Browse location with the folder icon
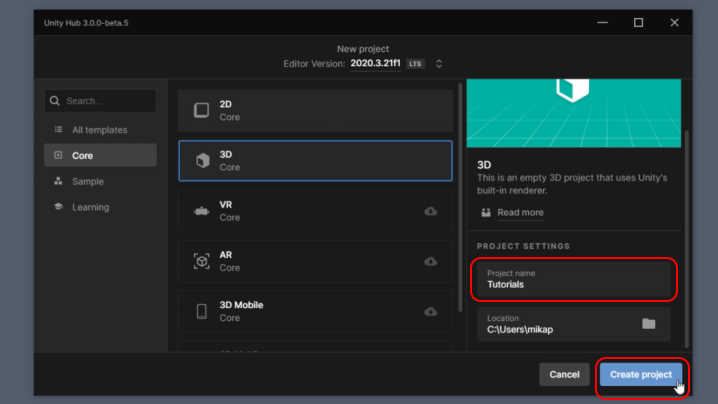The image size is (718, 404). tap(648, 324)
